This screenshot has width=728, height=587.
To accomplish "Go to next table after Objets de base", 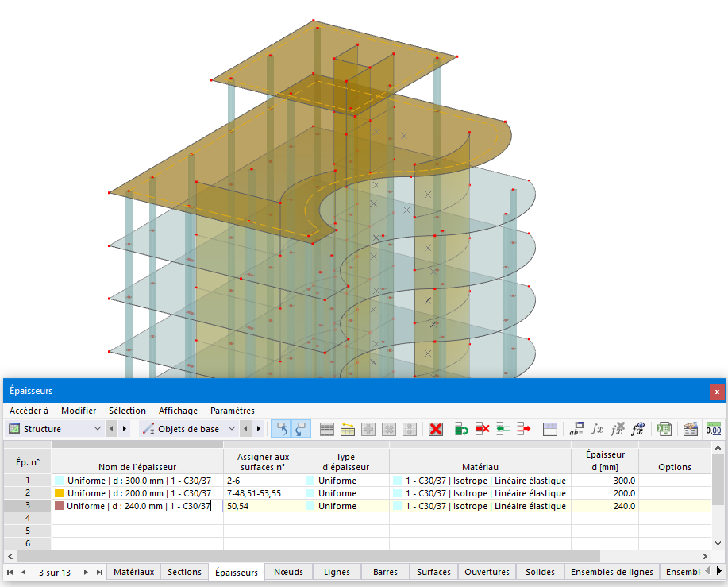I will [259, 429].
